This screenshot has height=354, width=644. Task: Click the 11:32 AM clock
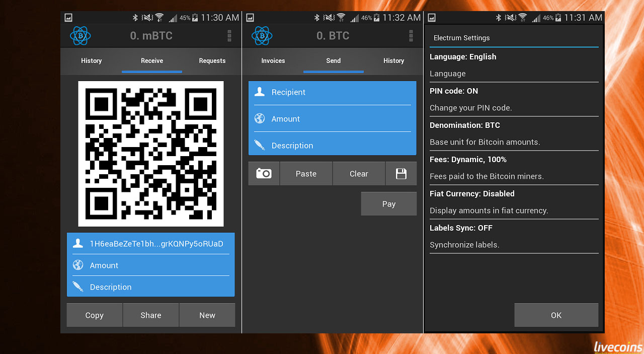pos(401,18)
